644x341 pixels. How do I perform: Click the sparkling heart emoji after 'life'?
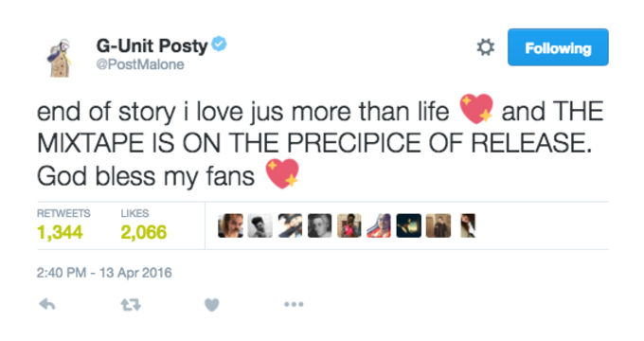coord(476,109)
